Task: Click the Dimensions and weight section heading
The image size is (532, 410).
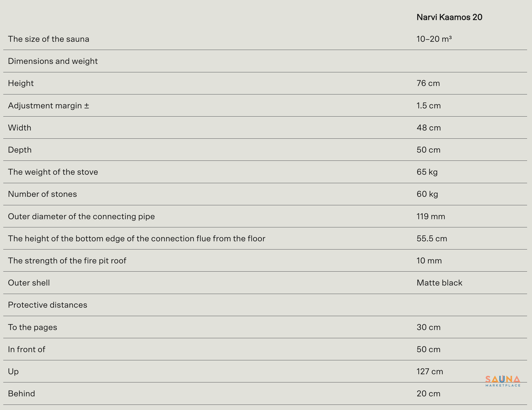Action: (53, 61)
